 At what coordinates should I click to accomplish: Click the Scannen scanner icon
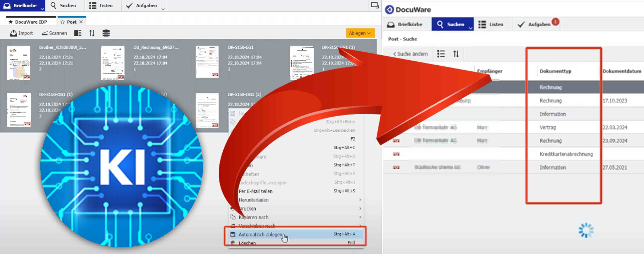(45, 33)
